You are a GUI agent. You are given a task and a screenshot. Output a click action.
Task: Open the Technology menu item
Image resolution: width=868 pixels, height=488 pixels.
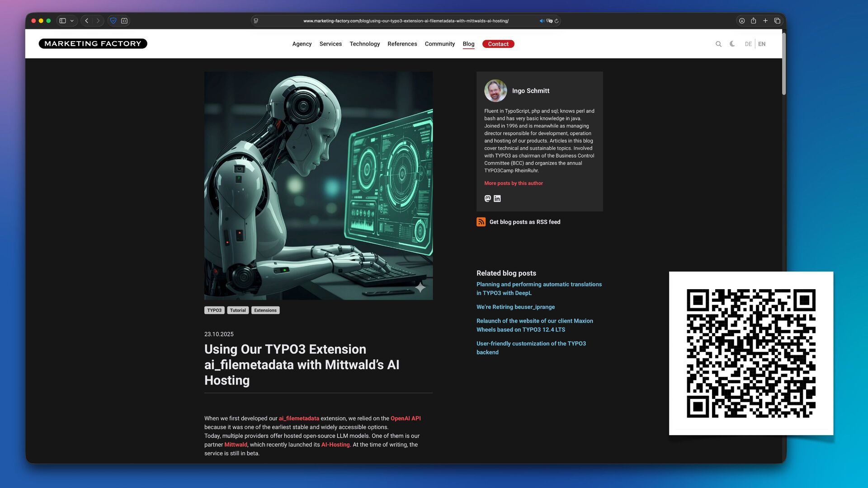pos(364,44)
